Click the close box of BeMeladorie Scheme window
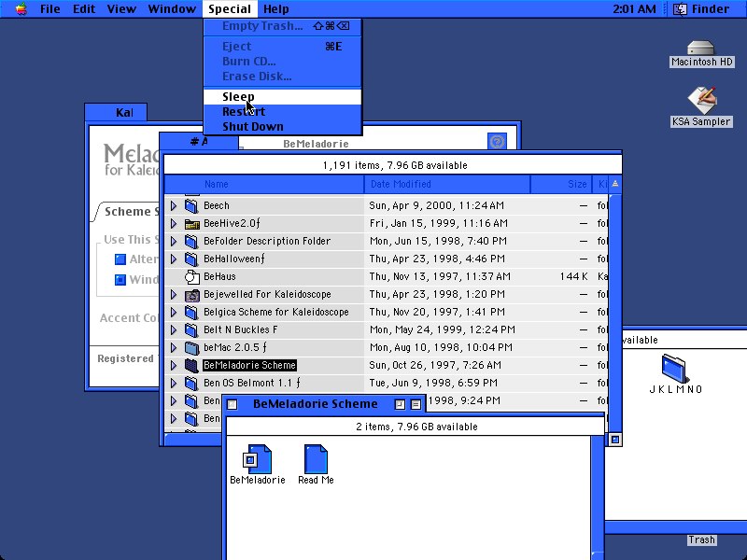747x560 pixels. (232, 404)
